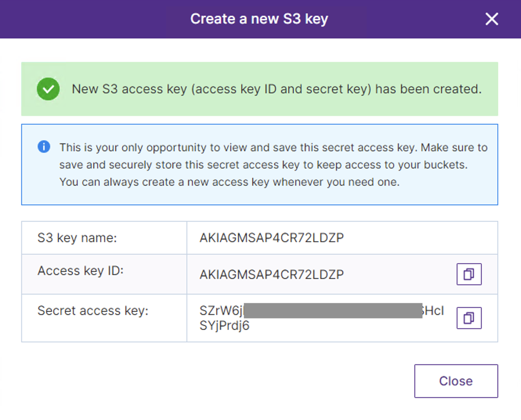Click the 'S3 key name:' label
This screenshot has height=420, width=521.
click(x=77, y=238)
